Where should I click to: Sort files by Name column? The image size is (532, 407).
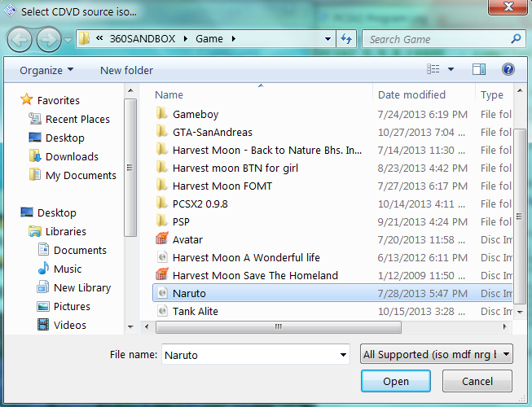[x=169, y=95]
